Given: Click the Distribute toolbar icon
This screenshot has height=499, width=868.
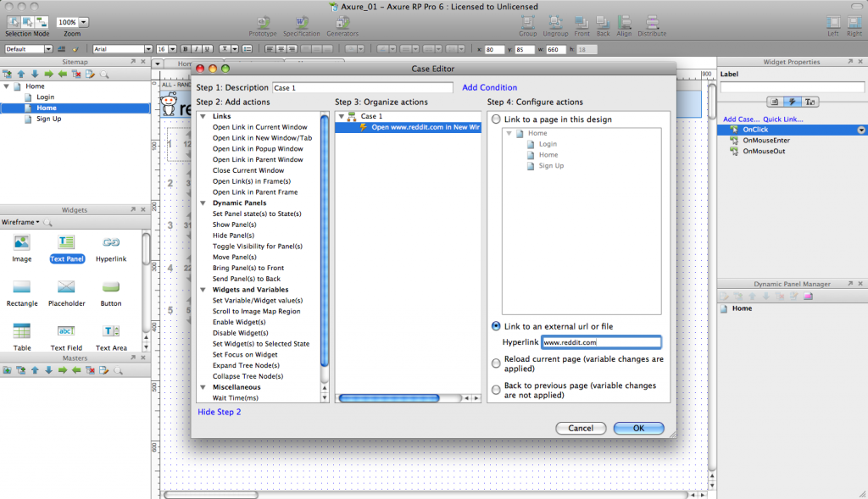Looking at the screenshot, I should coord(652,22).
